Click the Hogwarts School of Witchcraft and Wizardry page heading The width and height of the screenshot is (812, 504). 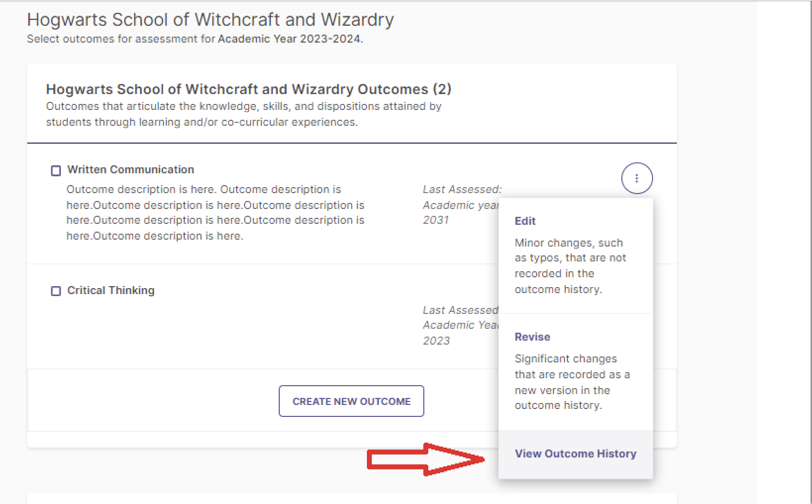[x=210, y=19]
